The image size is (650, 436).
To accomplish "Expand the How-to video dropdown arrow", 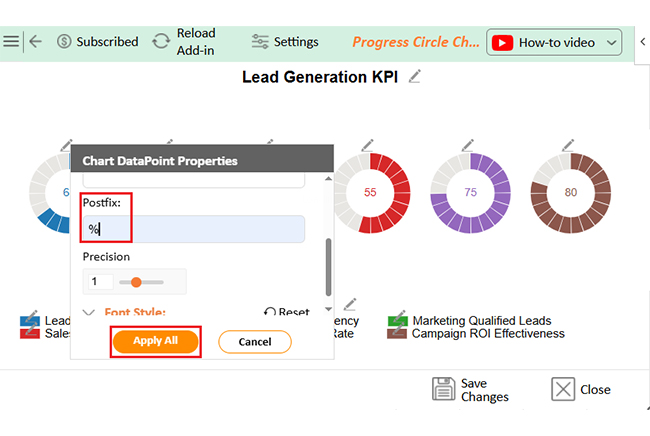I will click(x=612, y=42).
